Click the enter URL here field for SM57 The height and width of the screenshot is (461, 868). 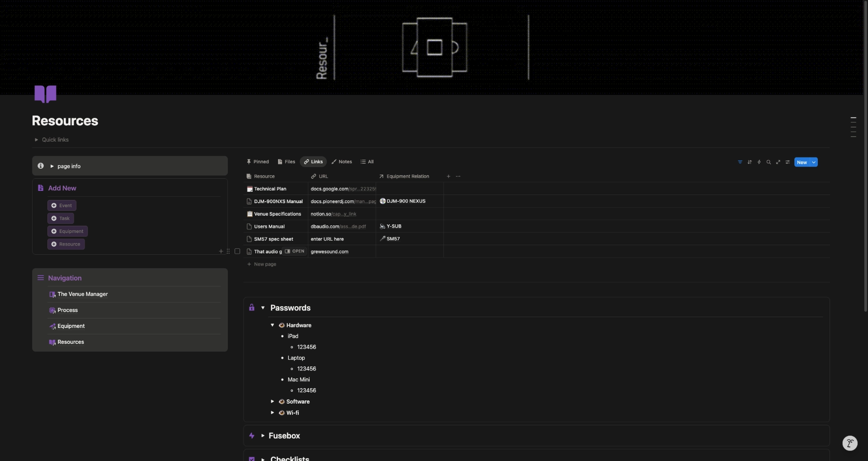click(328, 239)
